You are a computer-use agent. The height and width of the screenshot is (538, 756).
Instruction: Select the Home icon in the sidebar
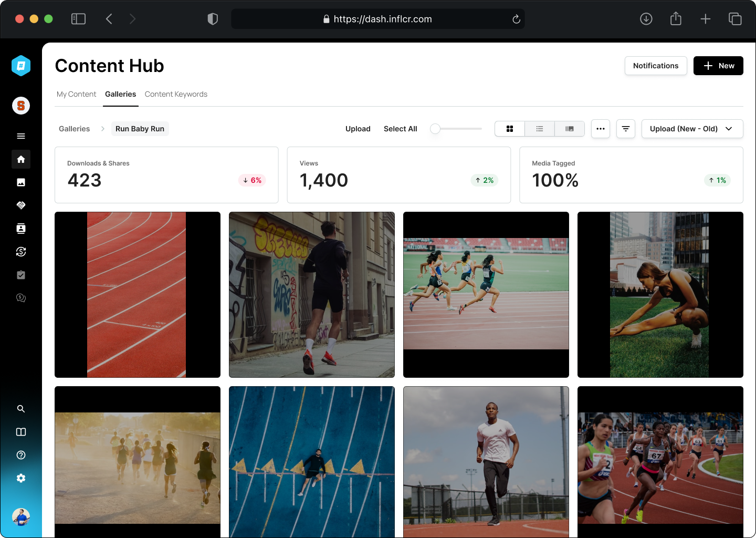pyautogui.click(x=21, y=159)
